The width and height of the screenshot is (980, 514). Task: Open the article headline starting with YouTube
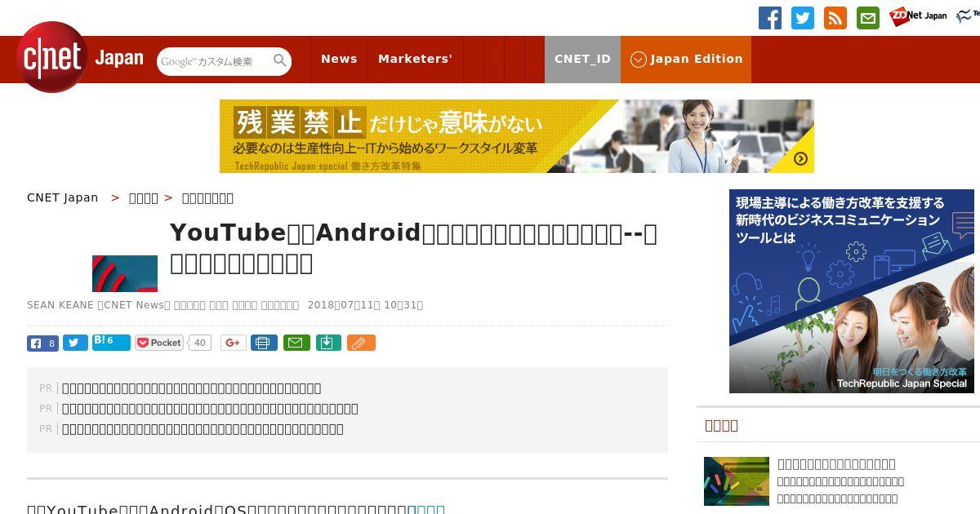click(x=413, y=248)
